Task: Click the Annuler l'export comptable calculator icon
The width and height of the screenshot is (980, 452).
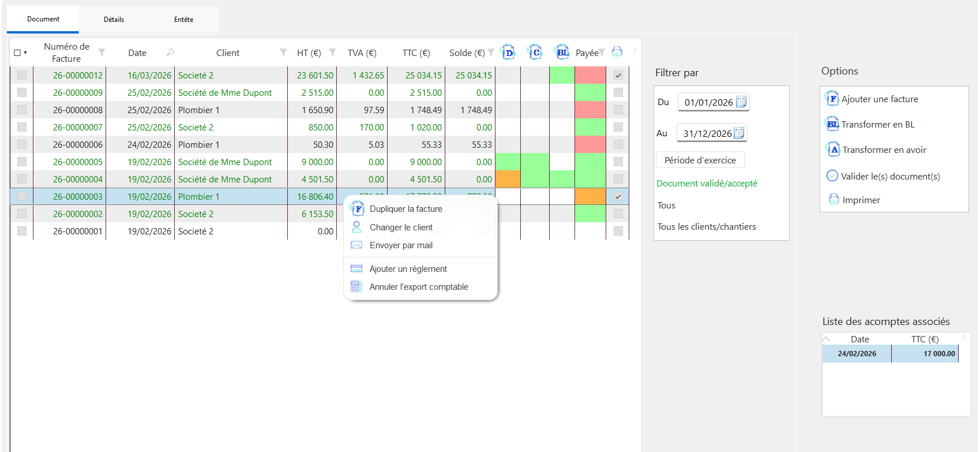Action: pos(356,286)
